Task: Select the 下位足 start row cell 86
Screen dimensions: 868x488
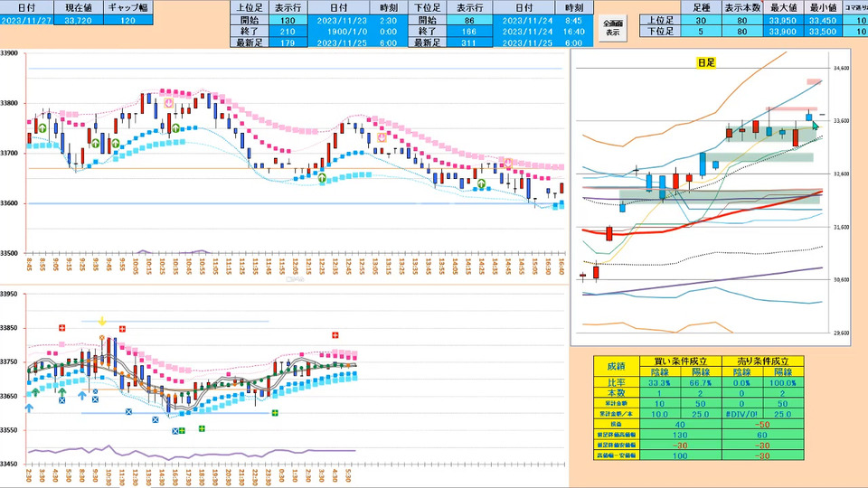Action: click(469, 21)
